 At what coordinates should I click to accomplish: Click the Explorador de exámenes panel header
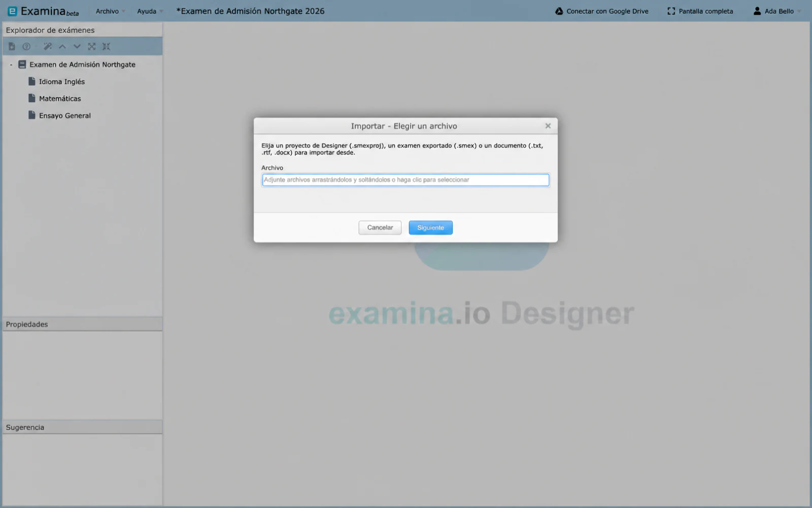(x=83, y=30)
